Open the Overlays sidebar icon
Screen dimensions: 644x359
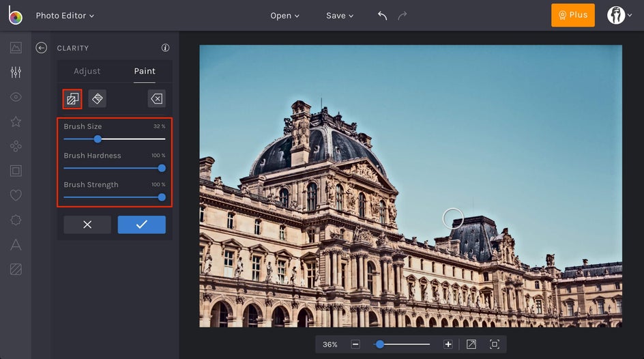click(16, 220)
